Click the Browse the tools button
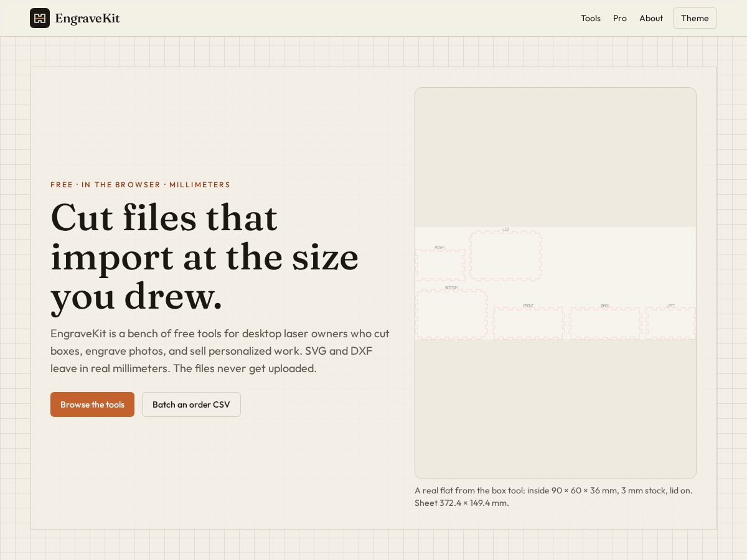The width and height of the screenshot is (747, 560). tap(92, 404)
